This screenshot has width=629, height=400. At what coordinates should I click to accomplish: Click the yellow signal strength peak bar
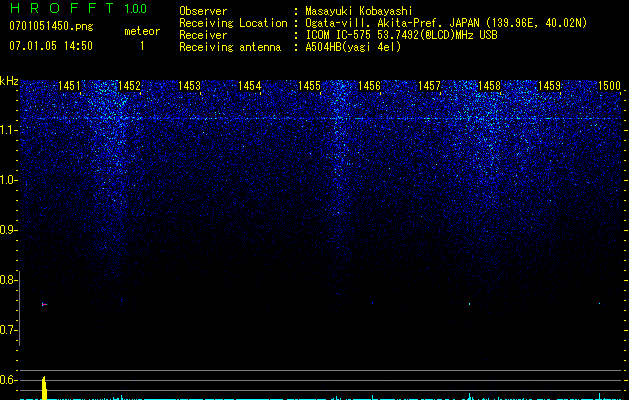point(45,388)
